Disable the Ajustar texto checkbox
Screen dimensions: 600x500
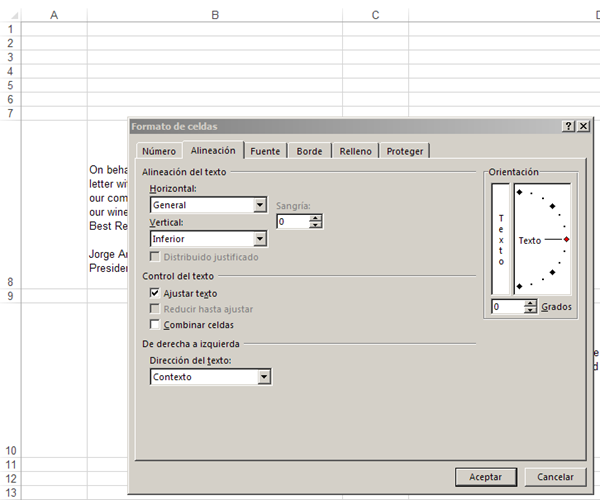(x=154, y=293)
